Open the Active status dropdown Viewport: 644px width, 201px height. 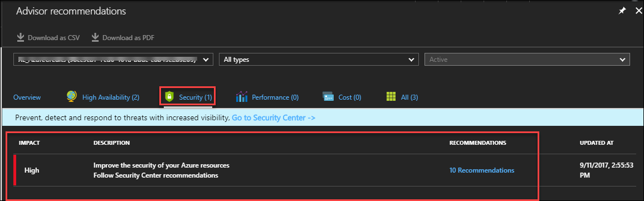click(527, 59)
